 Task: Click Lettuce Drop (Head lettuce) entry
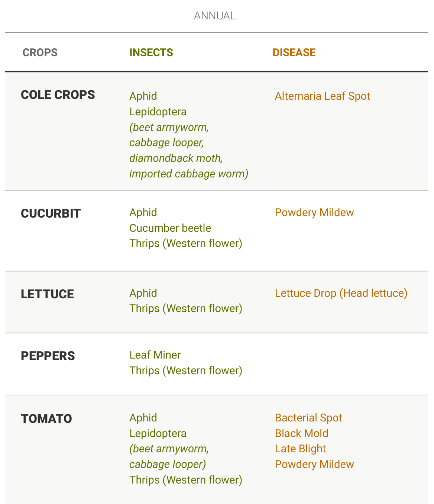[x=341, y=293]
